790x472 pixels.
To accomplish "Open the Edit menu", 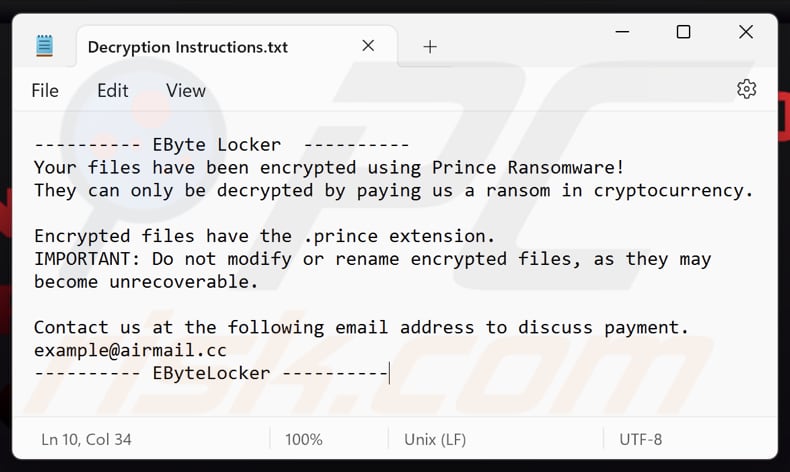I will 112,90.
